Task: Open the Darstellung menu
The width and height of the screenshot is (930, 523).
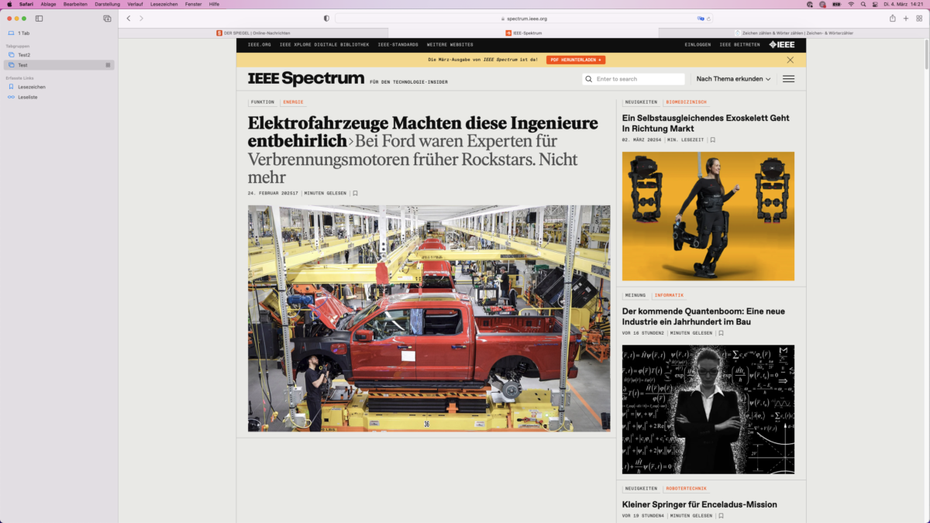Action: pyautogui.click(x=107, y=4)
